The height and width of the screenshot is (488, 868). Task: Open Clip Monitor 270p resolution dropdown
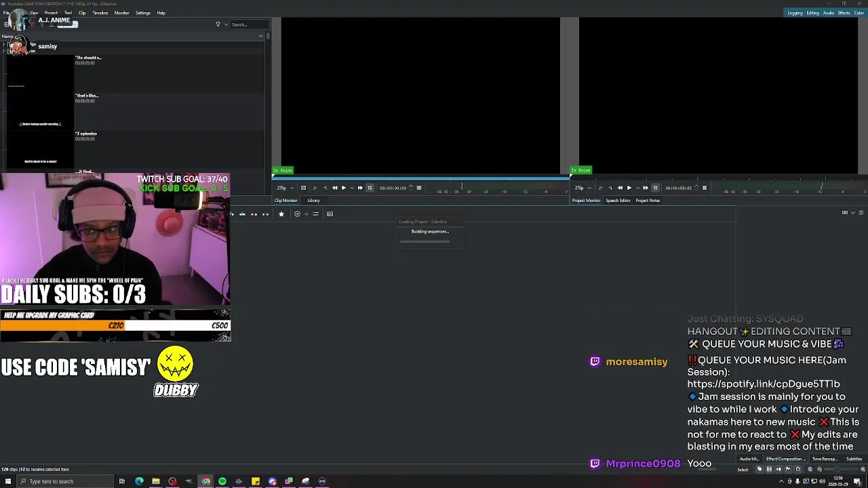pyautogui.click(x=285, y=188)
